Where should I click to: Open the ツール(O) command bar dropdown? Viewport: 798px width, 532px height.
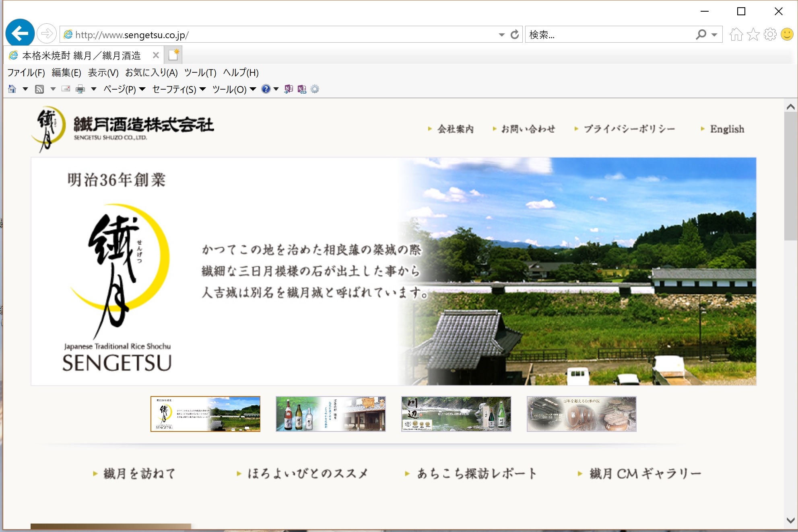pyautogui.click(x=234, y=89)
